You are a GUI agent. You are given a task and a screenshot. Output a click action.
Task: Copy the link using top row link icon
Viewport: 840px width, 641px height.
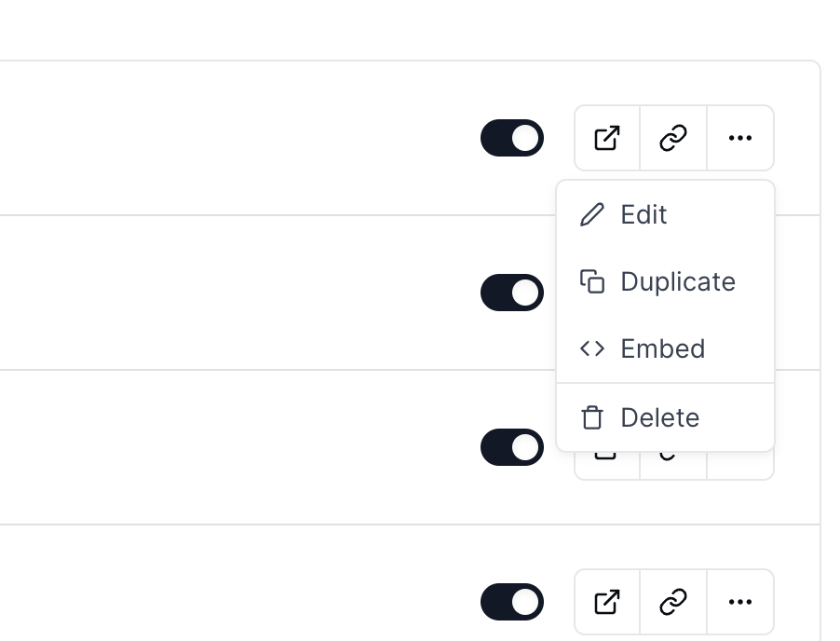point(672,138)
